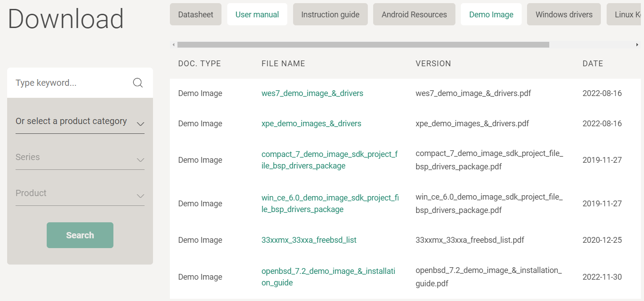Click the magnifier search icon

[x=138, y=83]
